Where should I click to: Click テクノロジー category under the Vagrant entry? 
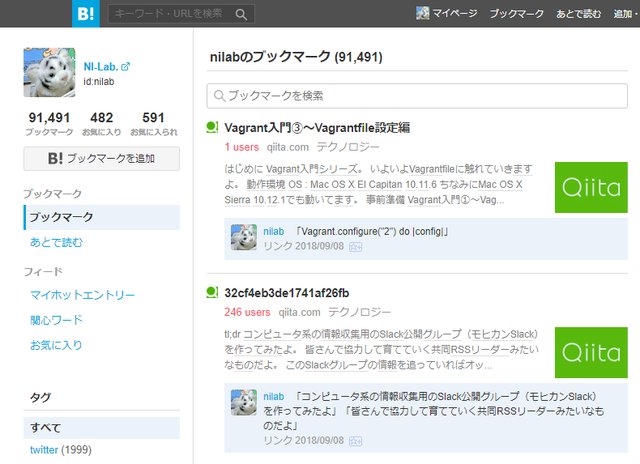348,147
